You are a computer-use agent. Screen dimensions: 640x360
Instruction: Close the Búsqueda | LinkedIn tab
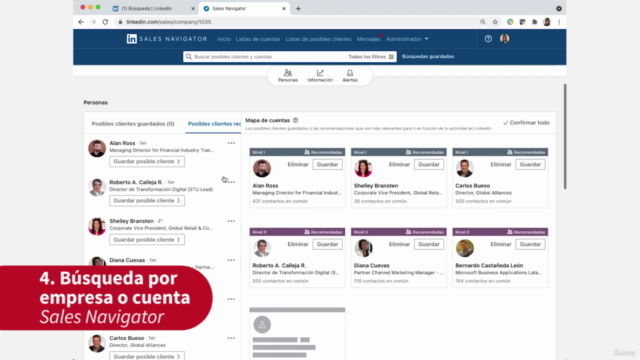click(x=193, y=9)
